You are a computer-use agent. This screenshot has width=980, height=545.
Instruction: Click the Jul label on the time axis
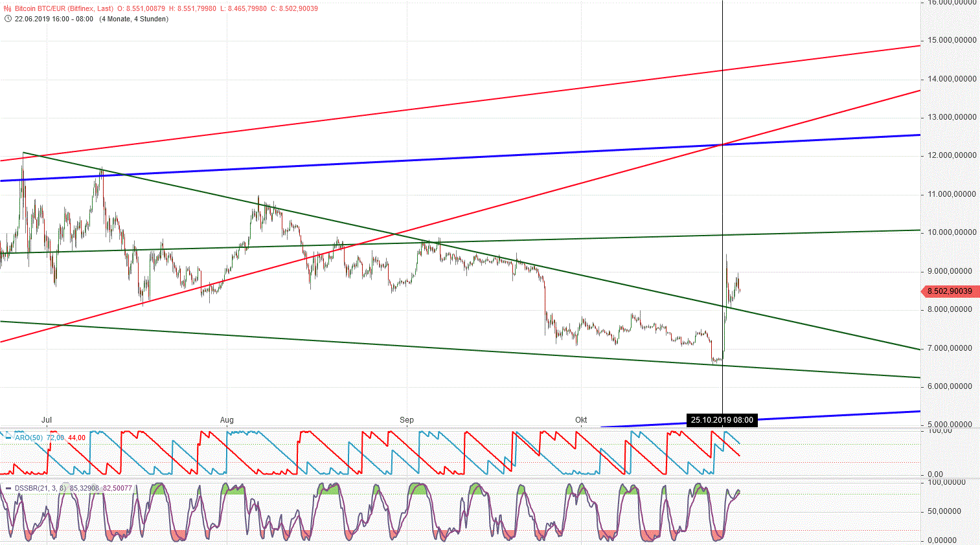pos(47,420)
